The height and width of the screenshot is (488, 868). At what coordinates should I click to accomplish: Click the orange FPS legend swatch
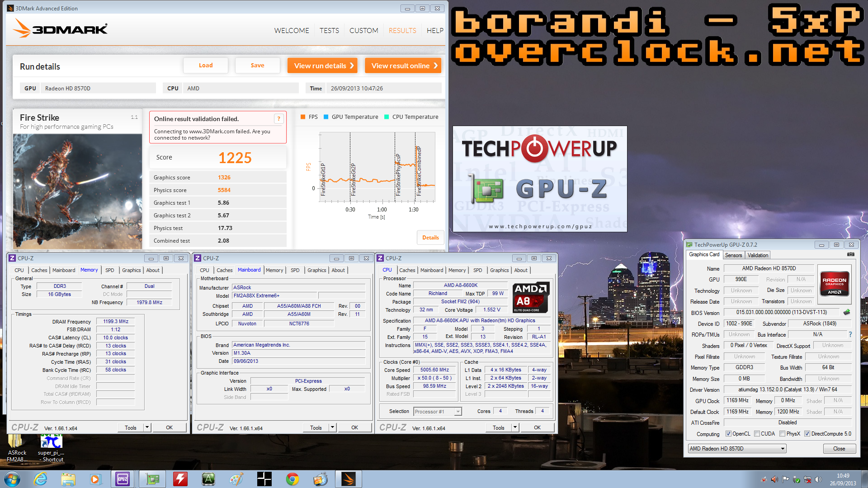303,117
